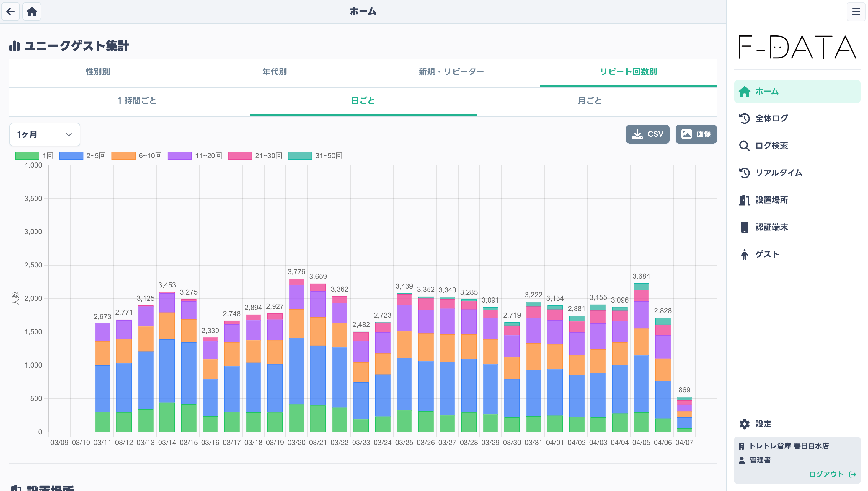Switch to the 月ごと tab
868x491 pixels.
pos(589,100)
